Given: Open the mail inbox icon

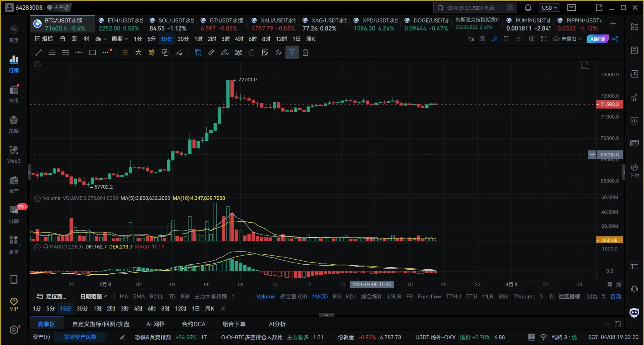Looking at the screenshot, I should tap(572, 7).
